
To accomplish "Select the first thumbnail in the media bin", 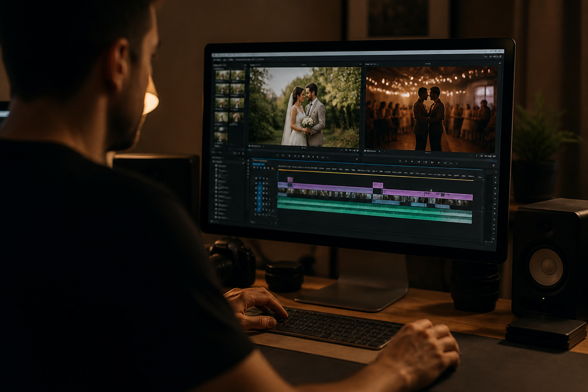I will [222, 75].
